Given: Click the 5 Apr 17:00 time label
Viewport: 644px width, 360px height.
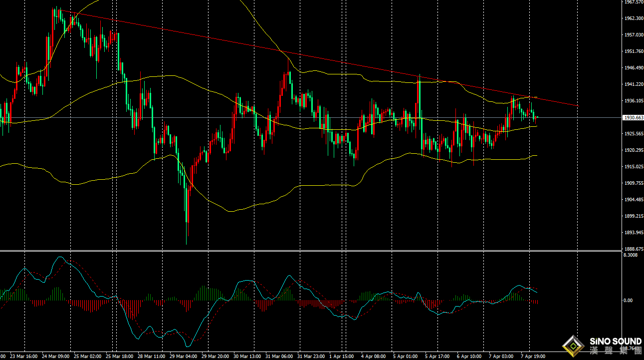Looking at the screenshot, I should coord(437,357).
